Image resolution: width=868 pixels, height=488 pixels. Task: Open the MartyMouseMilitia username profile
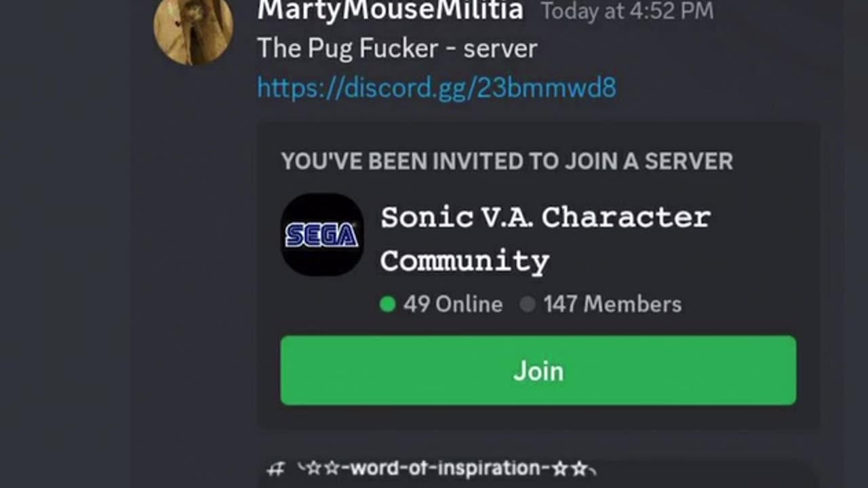click(x=390, y=10)
